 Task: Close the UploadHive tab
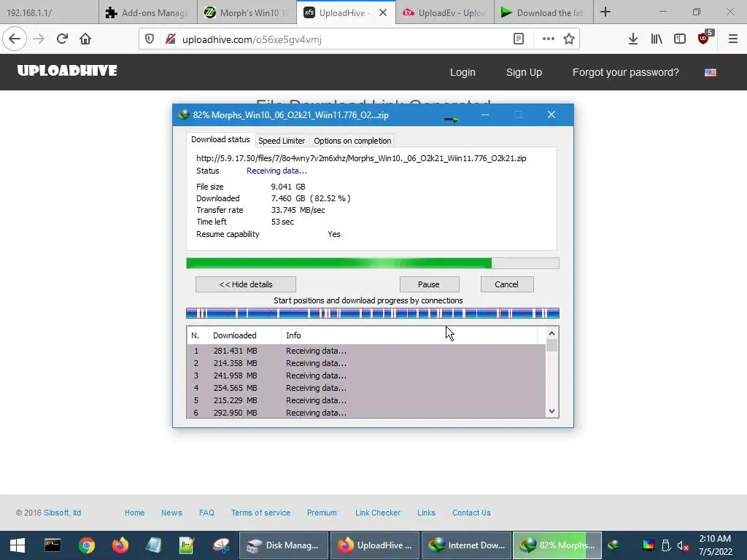tap(383, 13)
